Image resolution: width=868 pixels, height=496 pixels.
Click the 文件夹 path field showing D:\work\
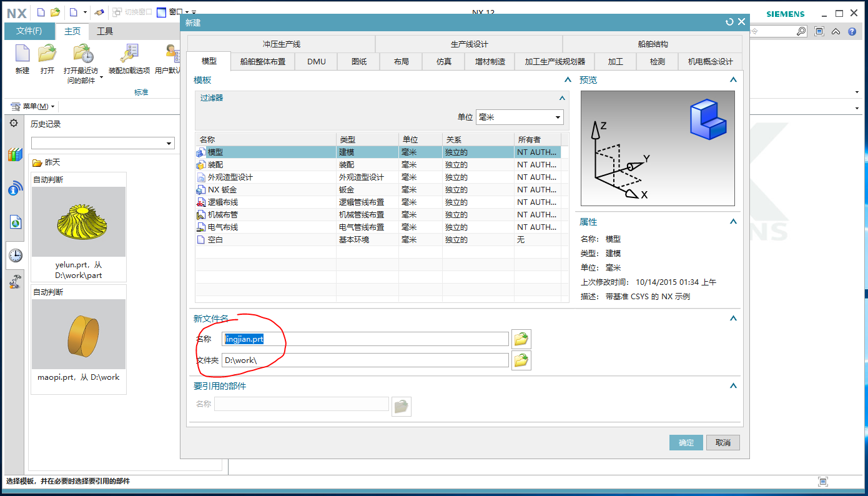[x=365, y=360]
